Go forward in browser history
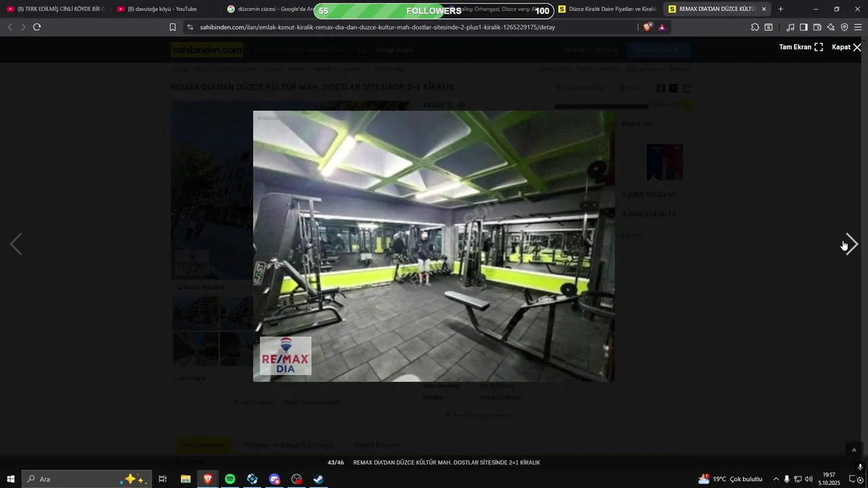 (x=23, y=27)
